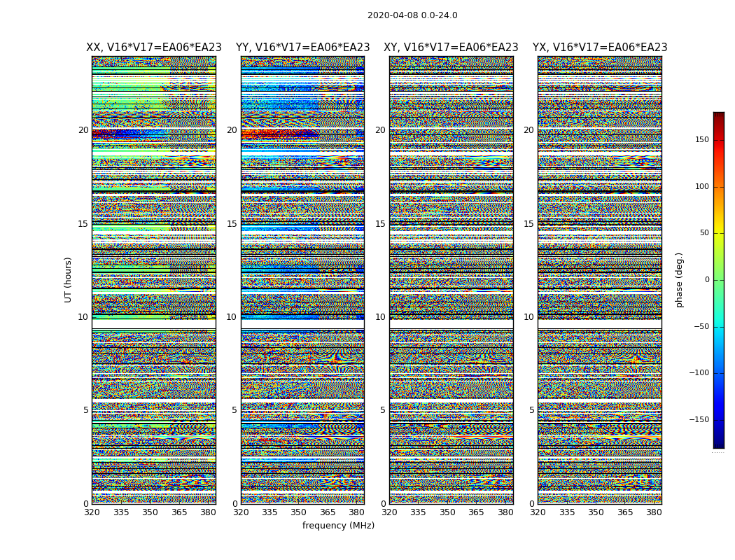Click the colorbar tick label −100
Image resolution: width=735 pixels, height=560 pixels.
[699, 372]
